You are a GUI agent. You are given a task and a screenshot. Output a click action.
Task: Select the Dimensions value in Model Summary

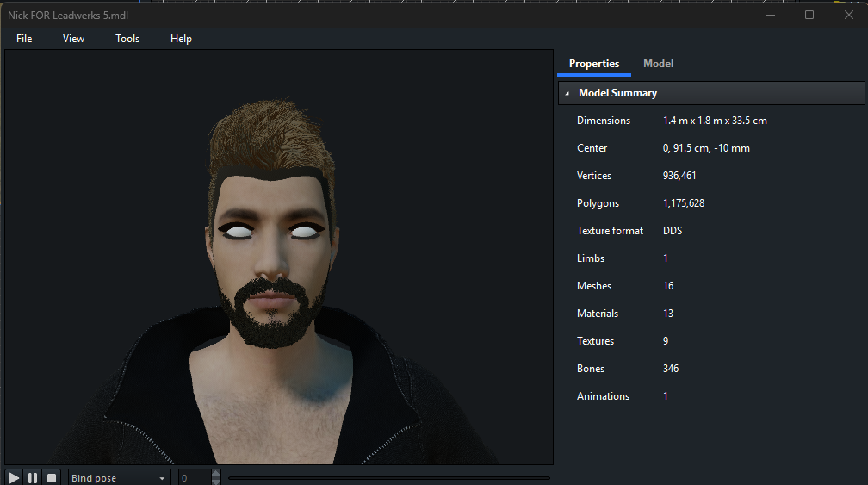(715, 121)
